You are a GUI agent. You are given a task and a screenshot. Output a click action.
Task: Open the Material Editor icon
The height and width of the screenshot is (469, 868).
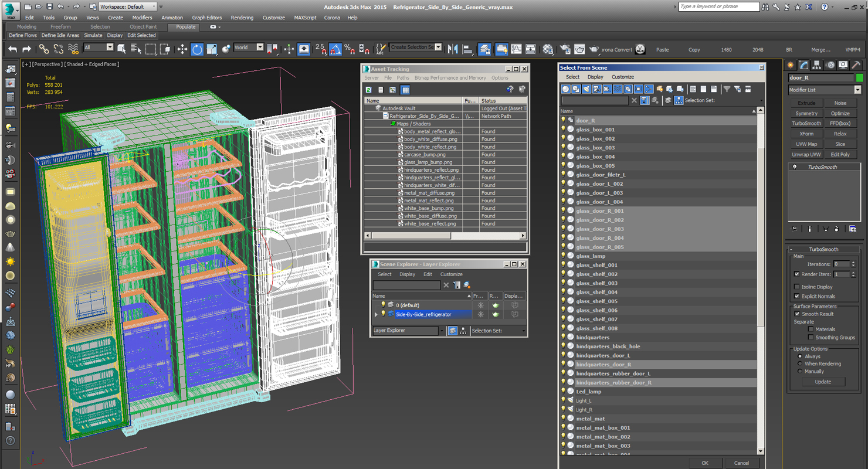coord(548,49)
